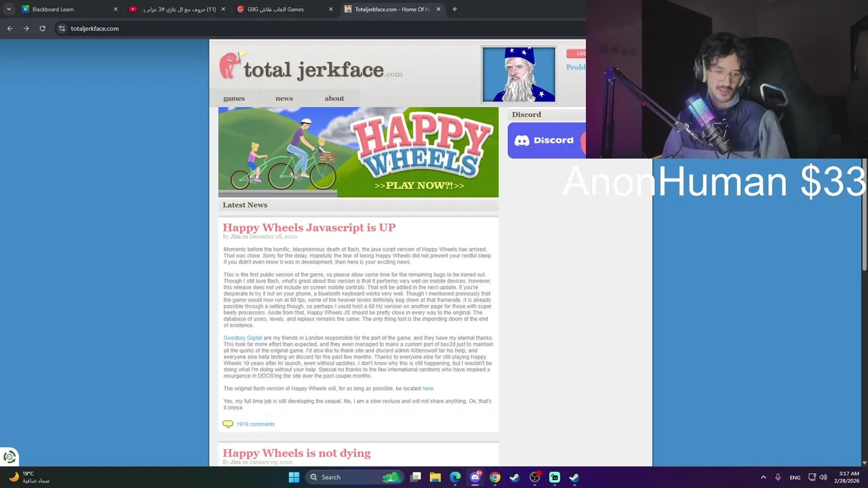Click the green circular icon at bottom left
The width and height of the screenshot is (868, 488).
point(9,457)
